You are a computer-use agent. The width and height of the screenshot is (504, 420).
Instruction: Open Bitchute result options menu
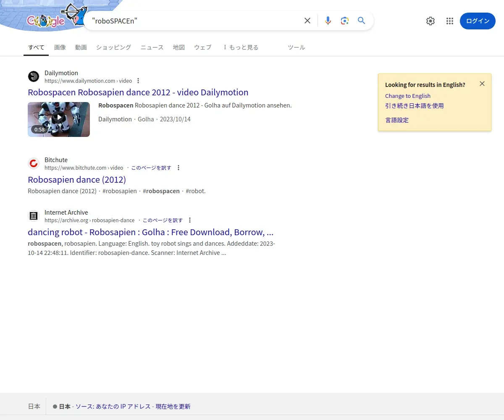(x=178, y=168)
